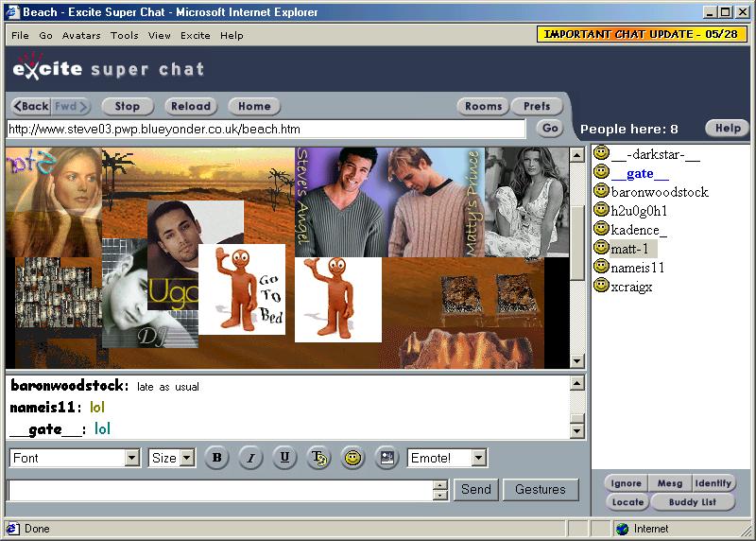This screenshot has height=541, width=756.
Task: Click smiley icon next to matt-1
Action: (601, 248)
